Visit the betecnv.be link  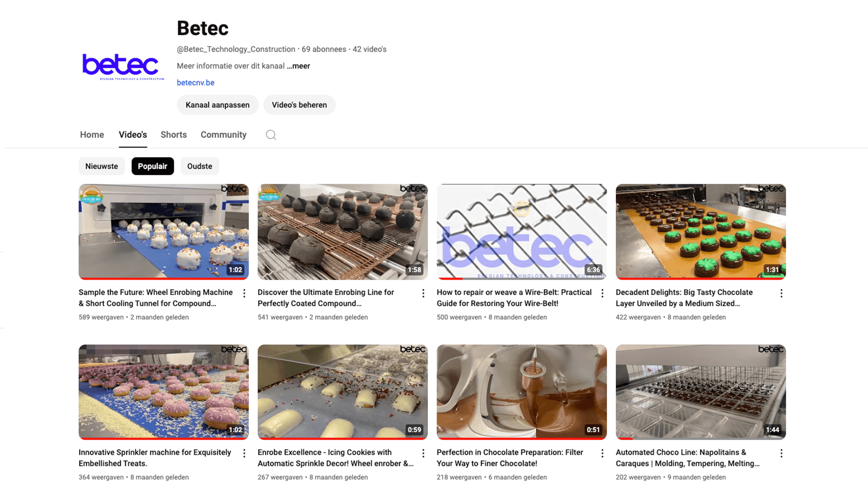pos(196,82)
